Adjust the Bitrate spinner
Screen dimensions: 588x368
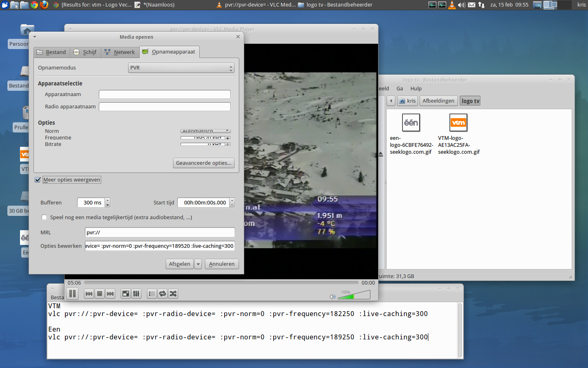[205, 144]
